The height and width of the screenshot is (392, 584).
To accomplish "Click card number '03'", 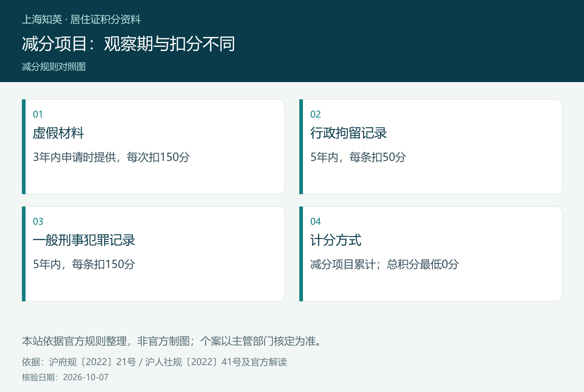I will pyautogui.click(x=38, y=222).
